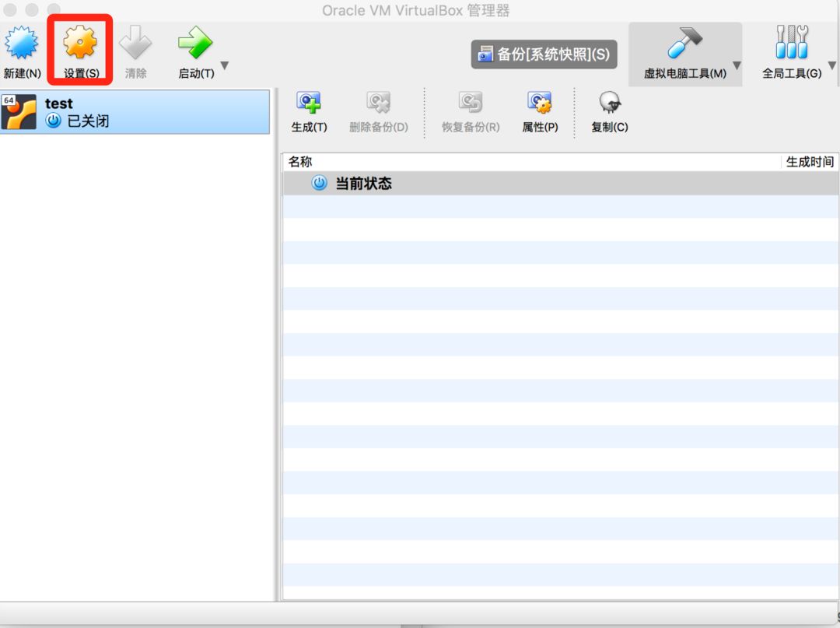Select the test virtual machine entry
The image size is (840, 628).
tap(135, 111)
